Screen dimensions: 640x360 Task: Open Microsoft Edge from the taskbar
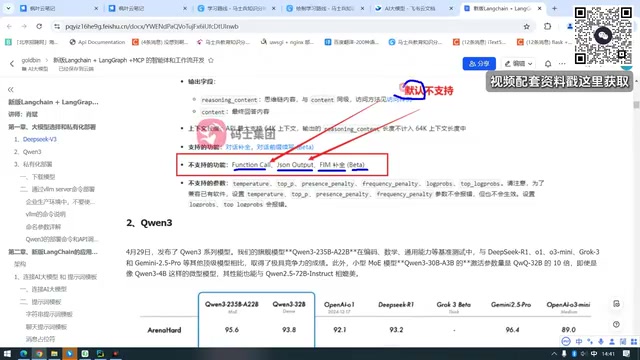(x=23, y=353)
